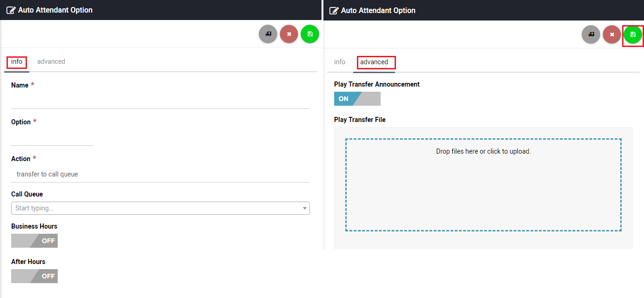
Task: Select the advanced tab in right panel
Action: pos(374,62)
